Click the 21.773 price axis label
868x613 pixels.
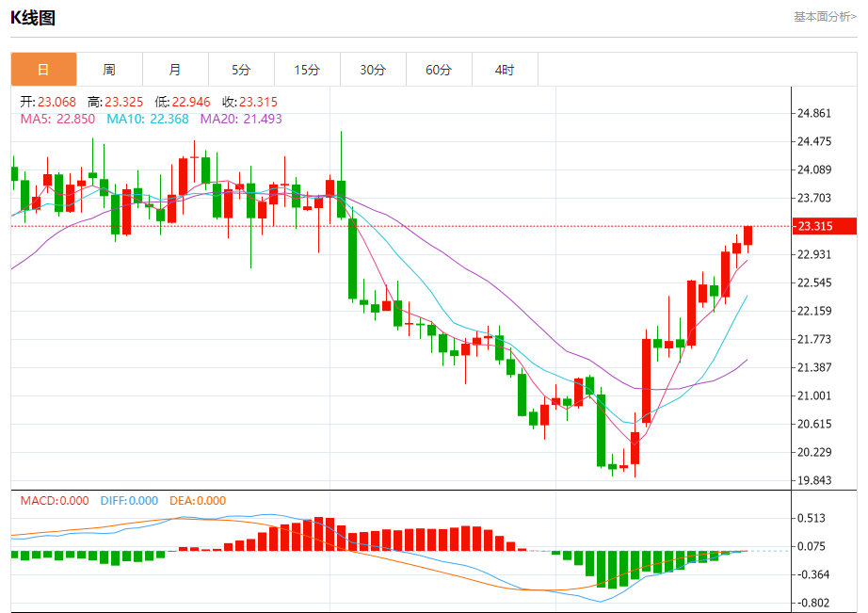[813, 339]
